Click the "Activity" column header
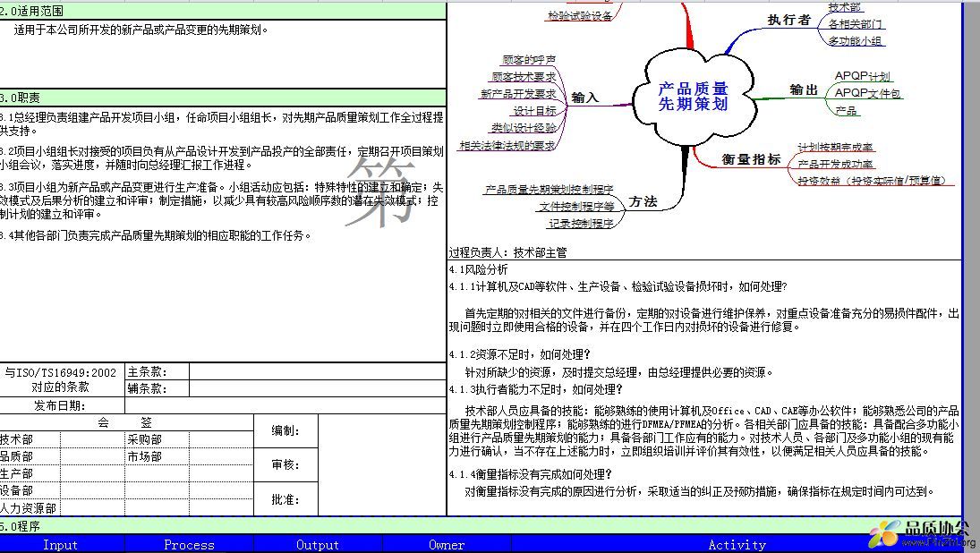Screen dimensions: 980x553 coord(737,545)
